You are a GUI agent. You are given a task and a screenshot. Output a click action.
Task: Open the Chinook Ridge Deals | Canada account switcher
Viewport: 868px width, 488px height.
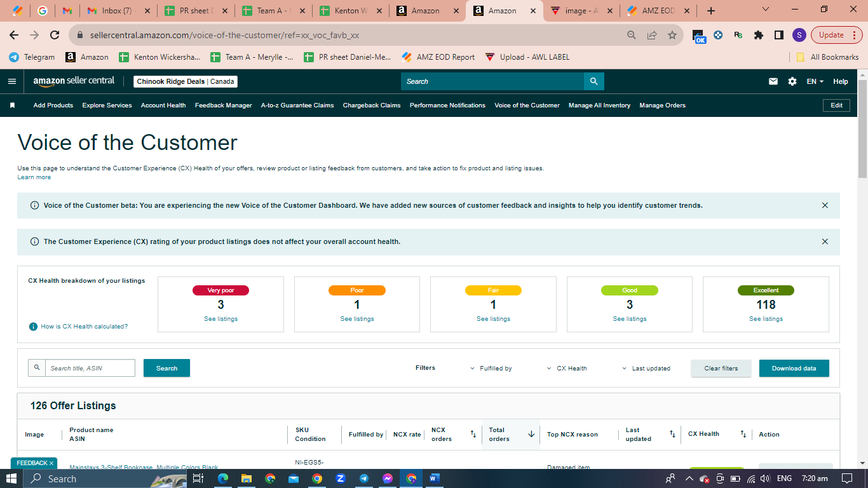[186, 81]
